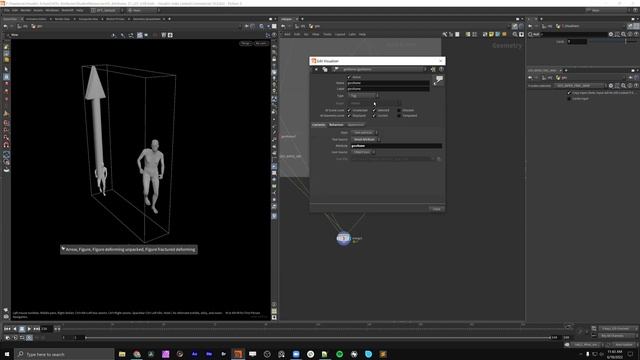Open the Auto Update dropdown at bottom right
This screenshot has height=360, width=640.
pos(624,344)
